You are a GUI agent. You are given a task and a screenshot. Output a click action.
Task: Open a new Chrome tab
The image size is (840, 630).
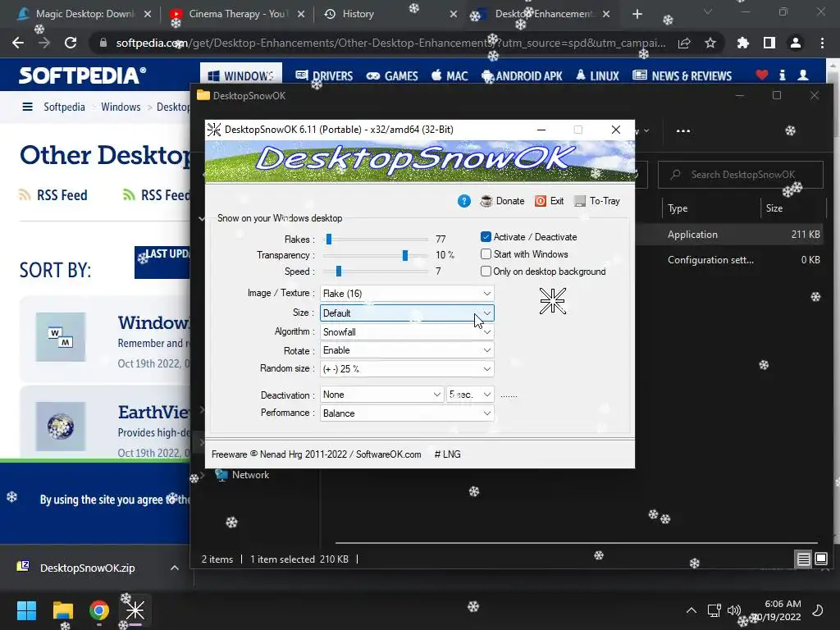point(637,14)
